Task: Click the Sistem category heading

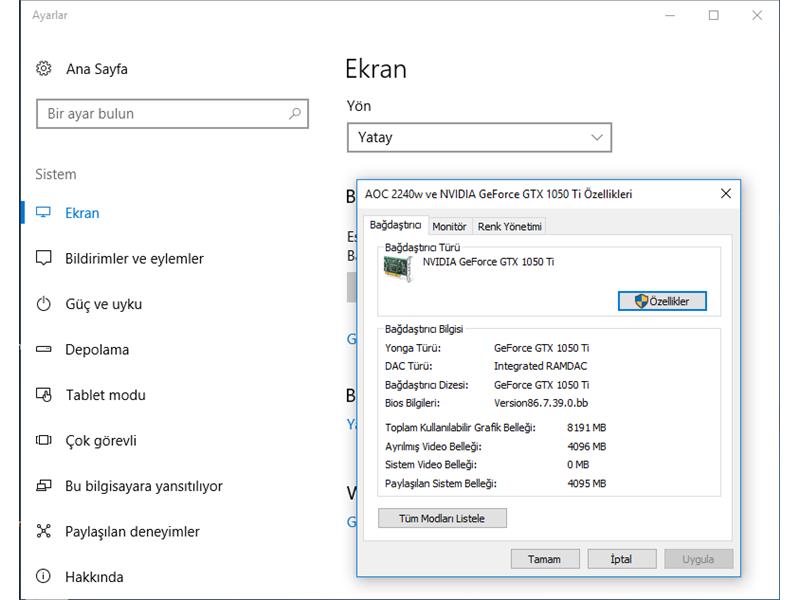Action: 56,174
